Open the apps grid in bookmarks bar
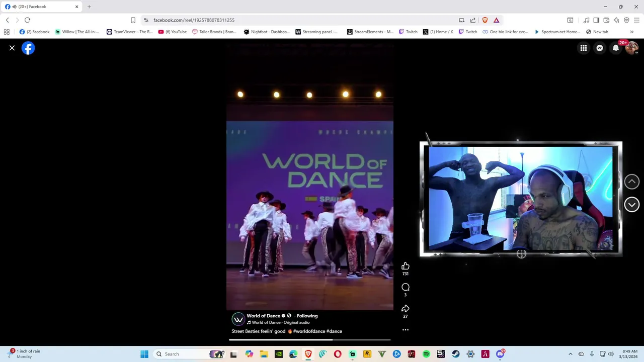 7,32
